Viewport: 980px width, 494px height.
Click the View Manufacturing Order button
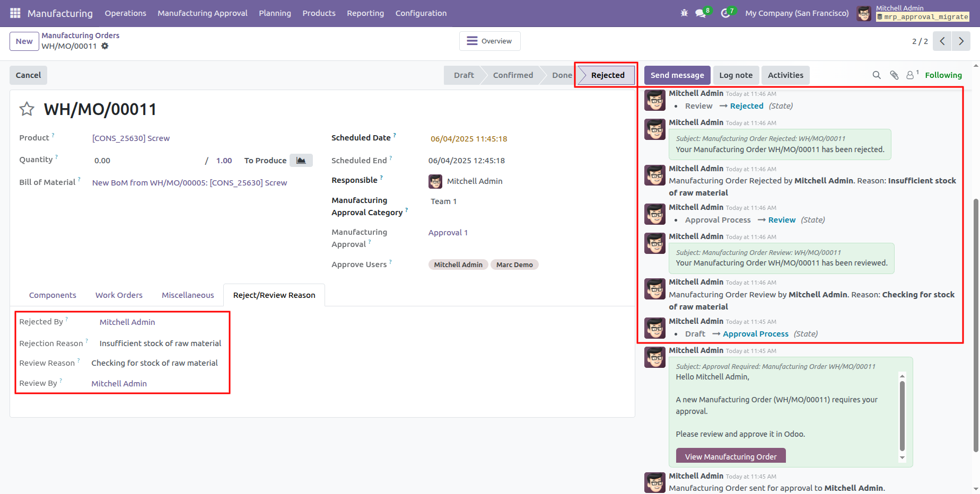pyautogui.click(x=730, y=456)
